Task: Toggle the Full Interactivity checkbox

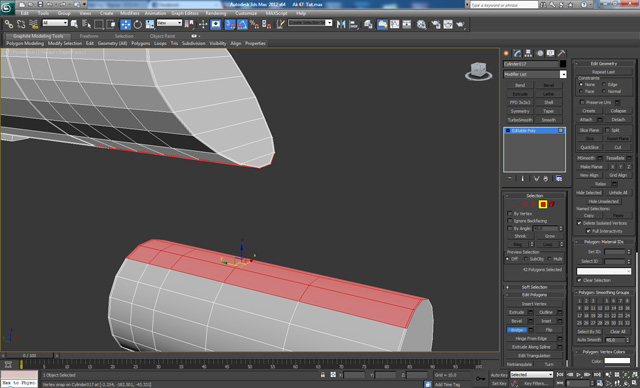Action: pos(588,231)
